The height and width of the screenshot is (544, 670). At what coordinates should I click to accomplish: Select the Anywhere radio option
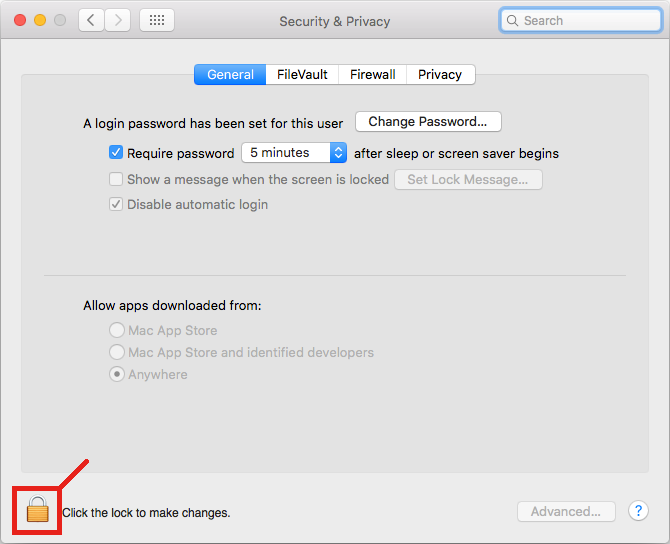click(117, 375)
